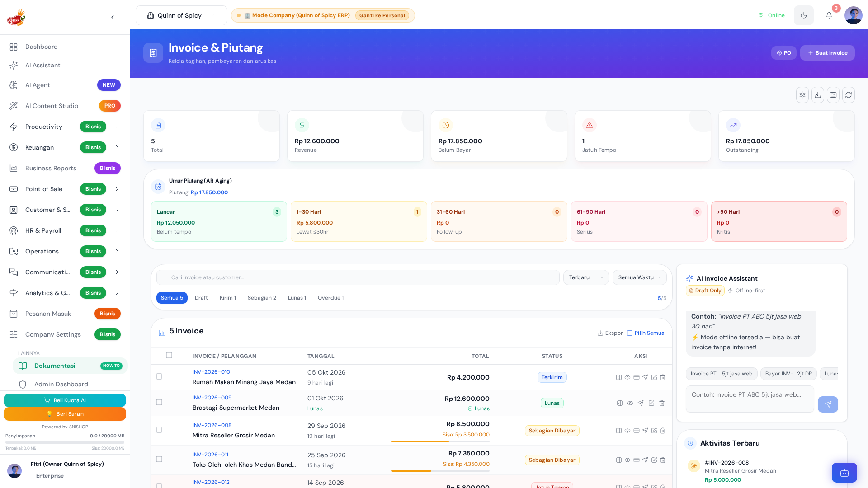Screen dimensions: 868x488
Task: Delete invoice INV-2026-009 with trash icon
Action: [662, 403]
